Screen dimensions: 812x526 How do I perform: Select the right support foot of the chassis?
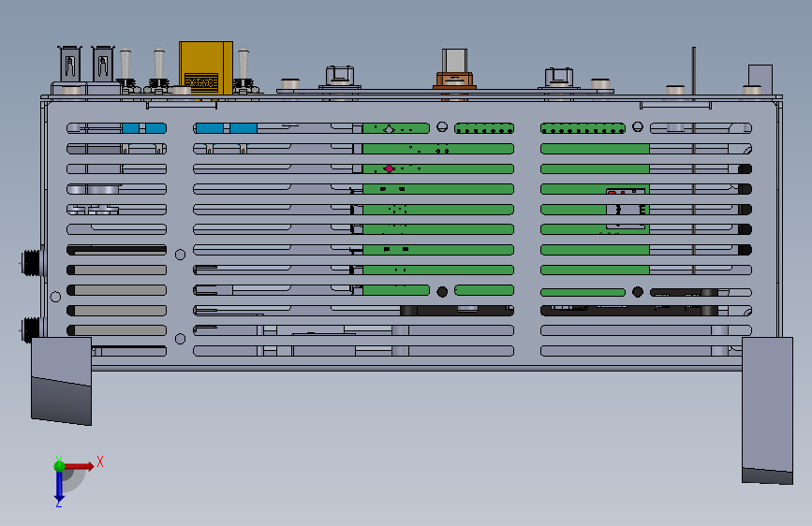[x=767, y=411]
